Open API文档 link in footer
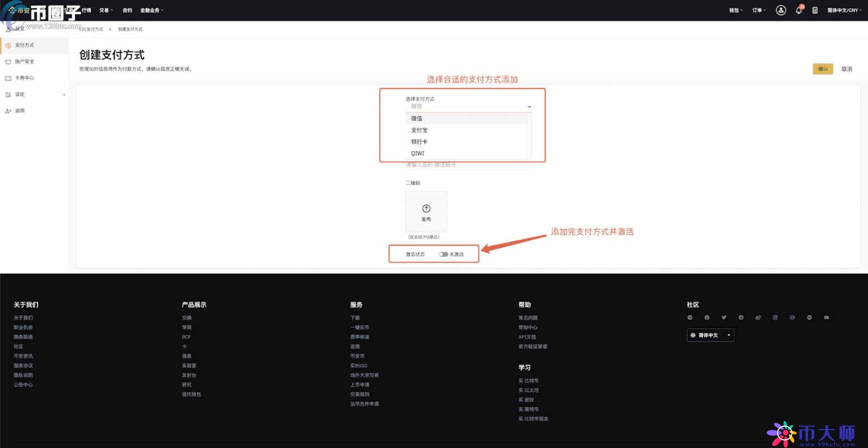The image size is (868, 448). pos(527,337)
